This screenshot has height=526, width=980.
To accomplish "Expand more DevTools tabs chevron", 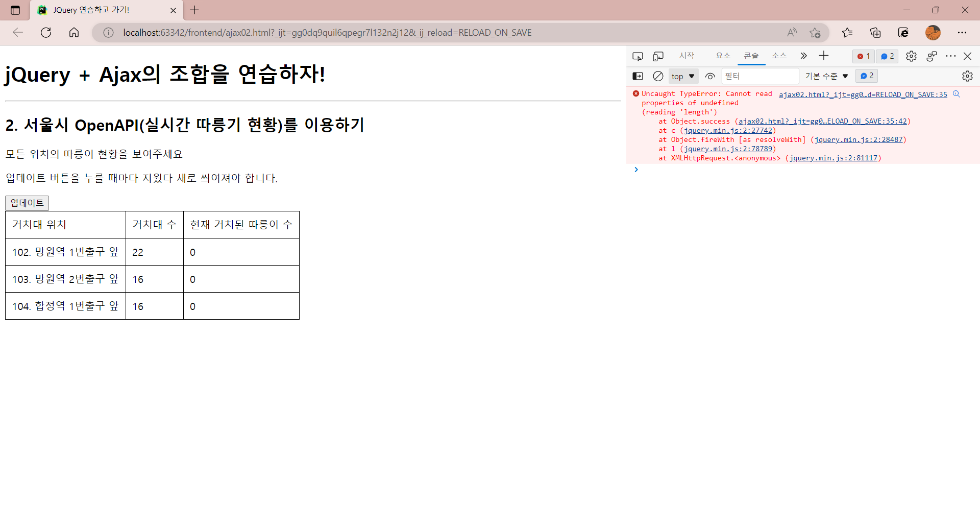I will 803,56.
